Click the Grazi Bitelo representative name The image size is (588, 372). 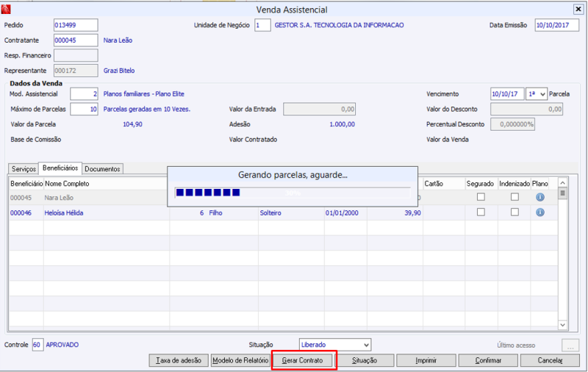119,71
